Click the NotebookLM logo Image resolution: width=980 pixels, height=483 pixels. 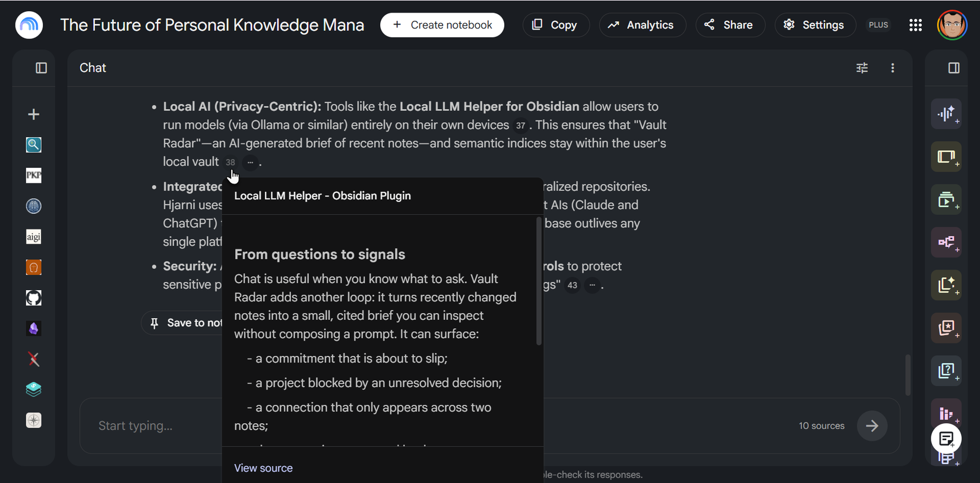pos(29,25)
